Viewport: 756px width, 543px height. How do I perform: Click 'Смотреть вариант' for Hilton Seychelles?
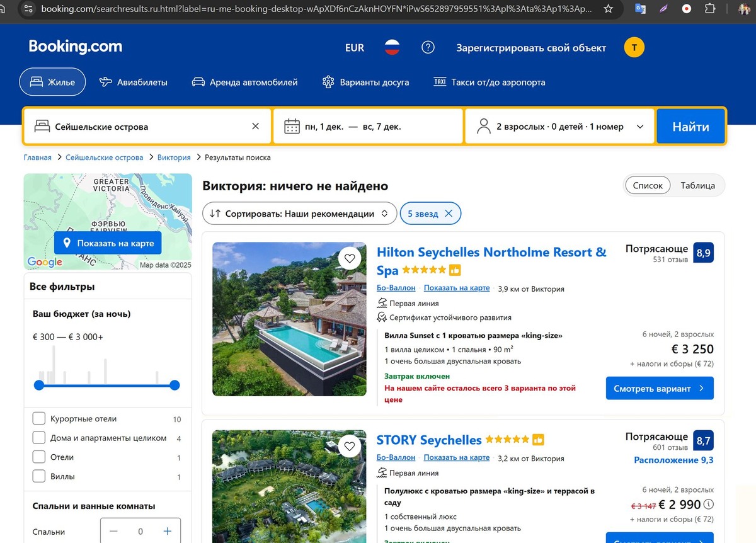point(660,388)
